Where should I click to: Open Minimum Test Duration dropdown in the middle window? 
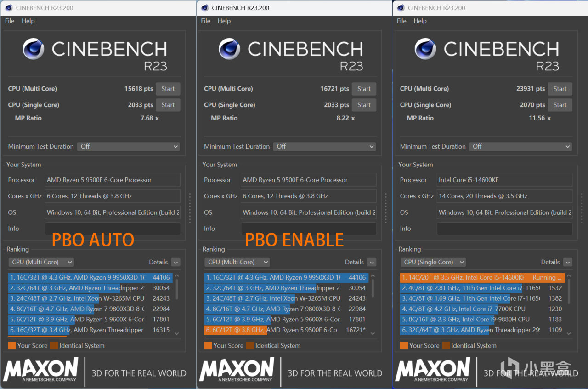click(325, 146)
